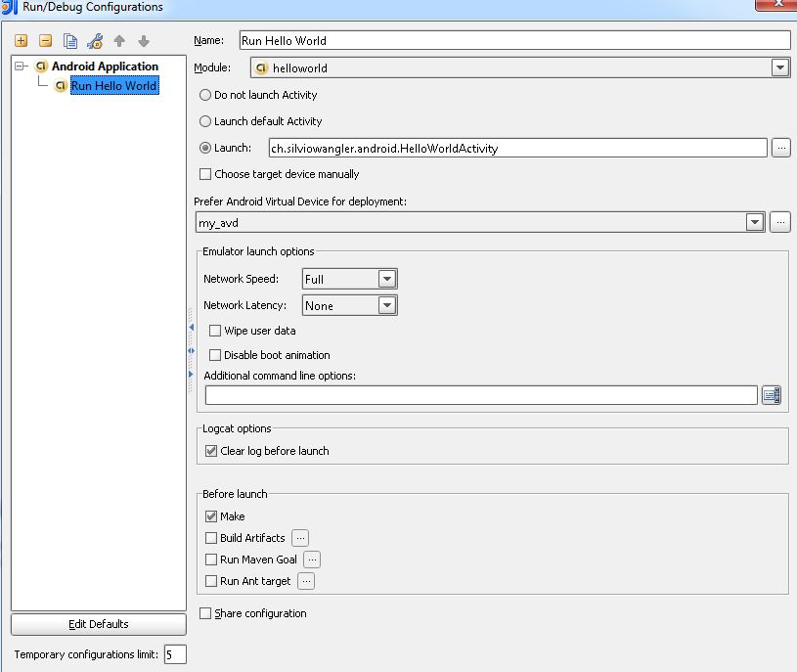Collapse the left panel via splitter arrow

tap(191, 328)
